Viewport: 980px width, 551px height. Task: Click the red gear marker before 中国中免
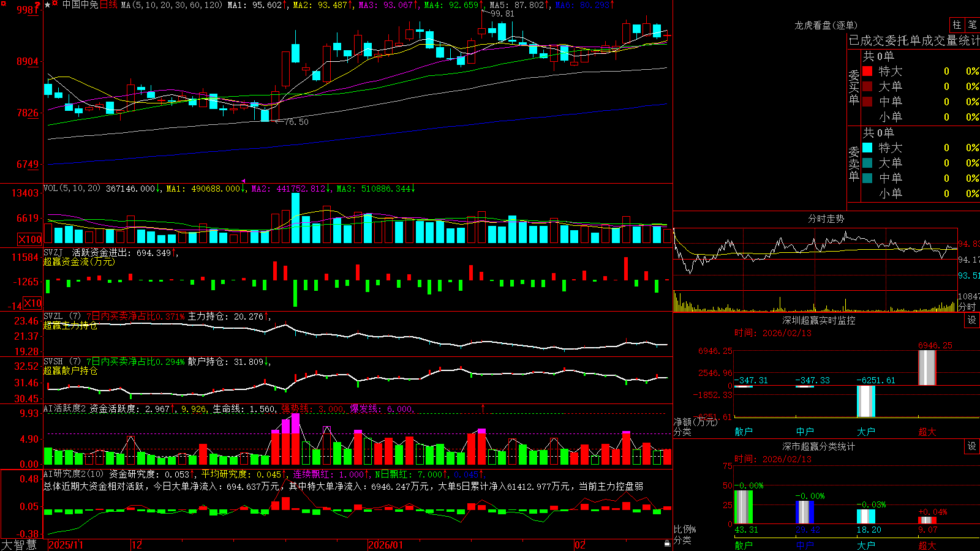pos(56,4)
